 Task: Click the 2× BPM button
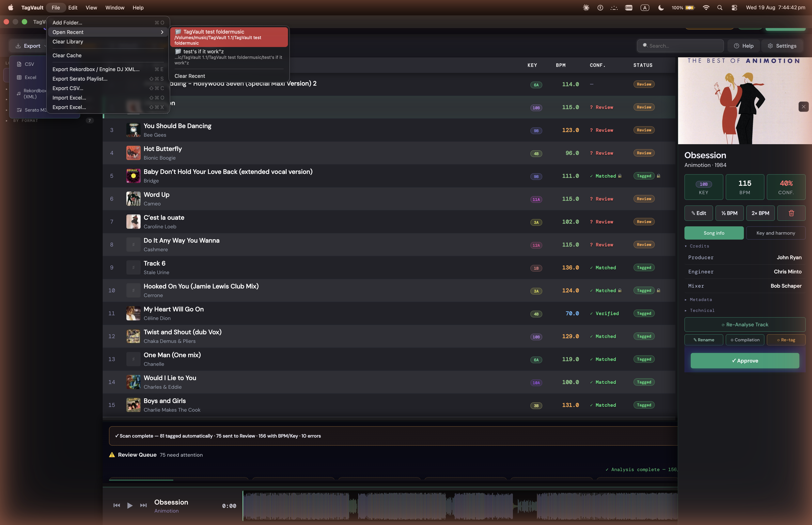point(760,213)
